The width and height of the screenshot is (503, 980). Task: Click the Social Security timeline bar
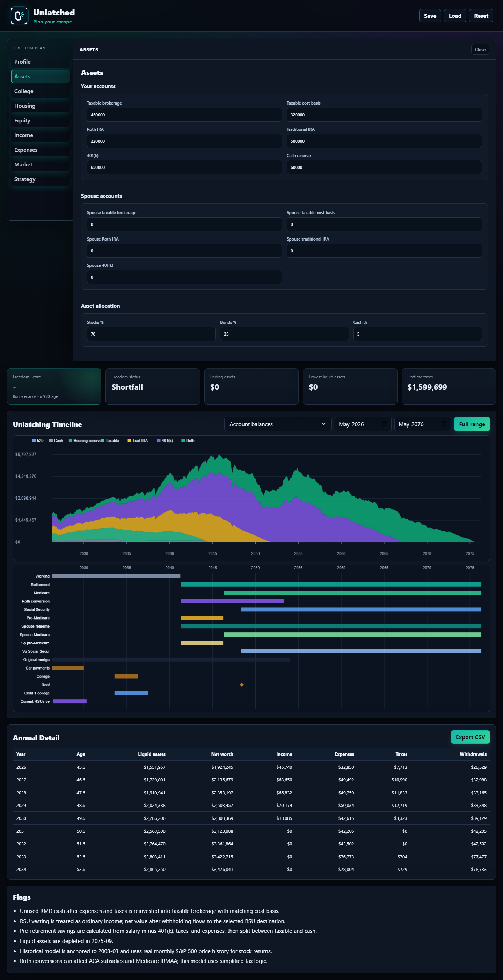click(361, 609)
